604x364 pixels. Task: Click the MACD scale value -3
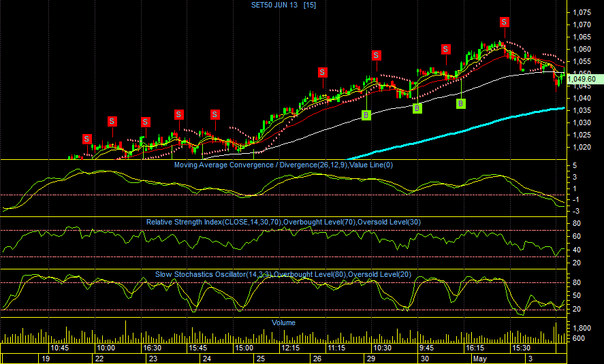point(575,211)
